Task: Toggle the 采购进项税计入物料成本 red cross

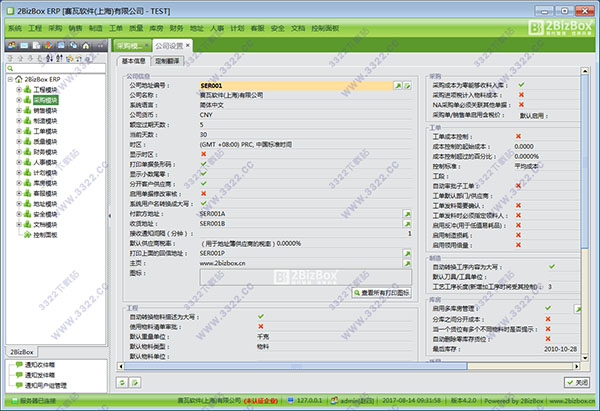Action: tap(521, 95)
